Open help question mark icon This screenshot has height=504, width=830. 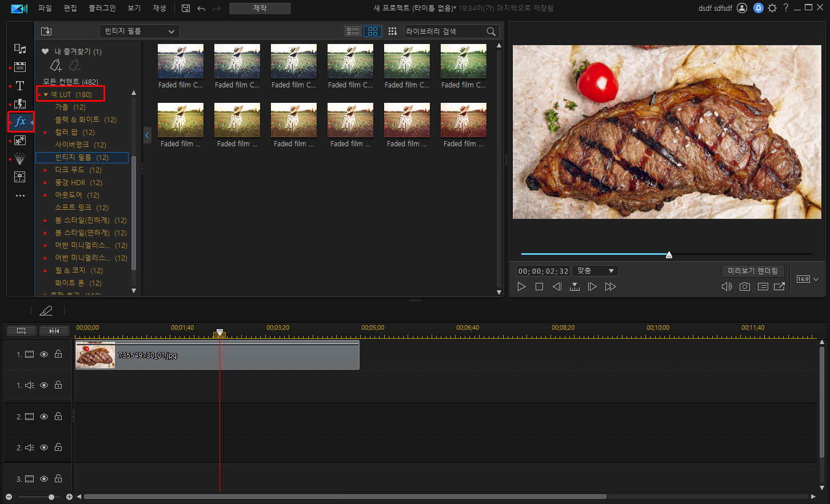pyautogui.click(x=786, y=7)
